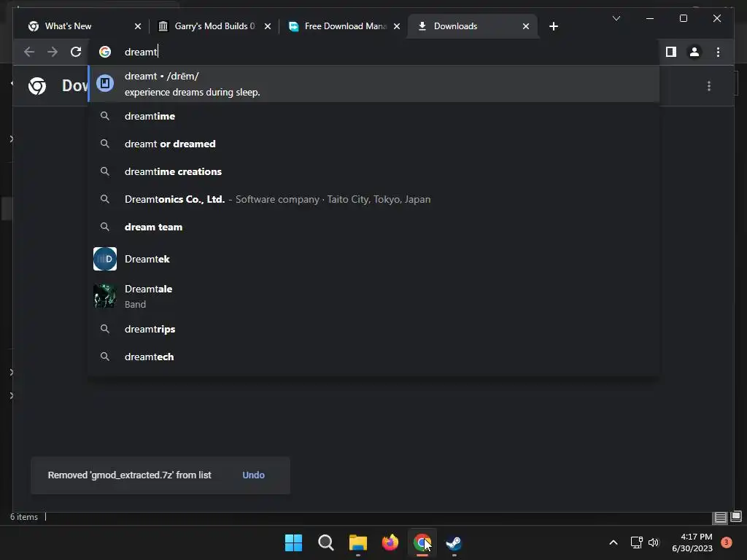Select the dreamt definition suggestion

pyautogui.click(x=374, y=84)
